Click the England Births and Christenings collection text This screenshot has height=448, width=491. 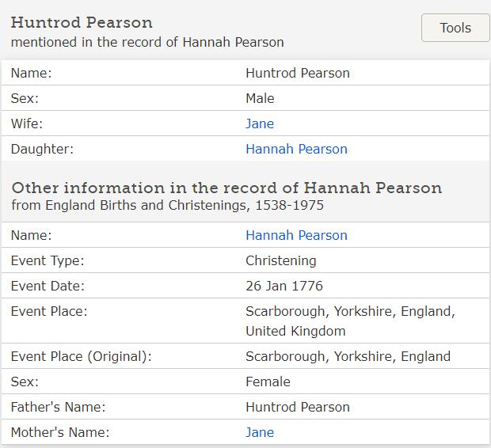[x=167, y=206]
